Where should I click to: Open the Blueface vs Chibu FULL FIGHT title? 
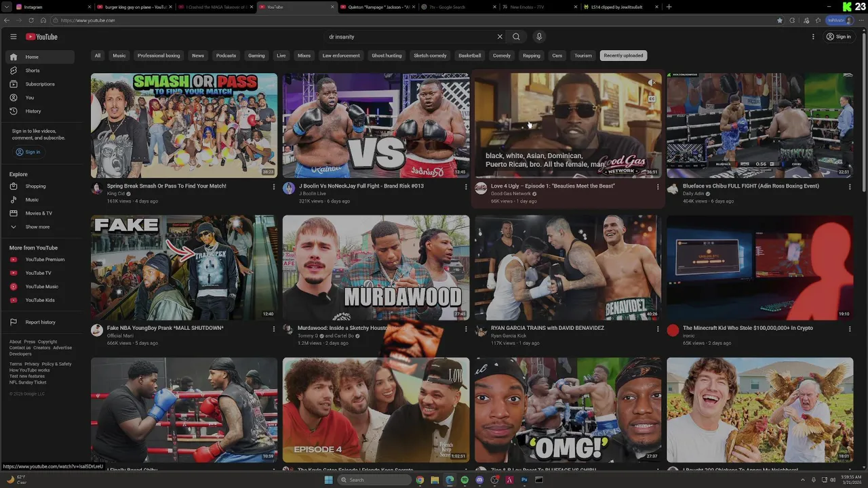pyautogui.click(x=751, y=186)
